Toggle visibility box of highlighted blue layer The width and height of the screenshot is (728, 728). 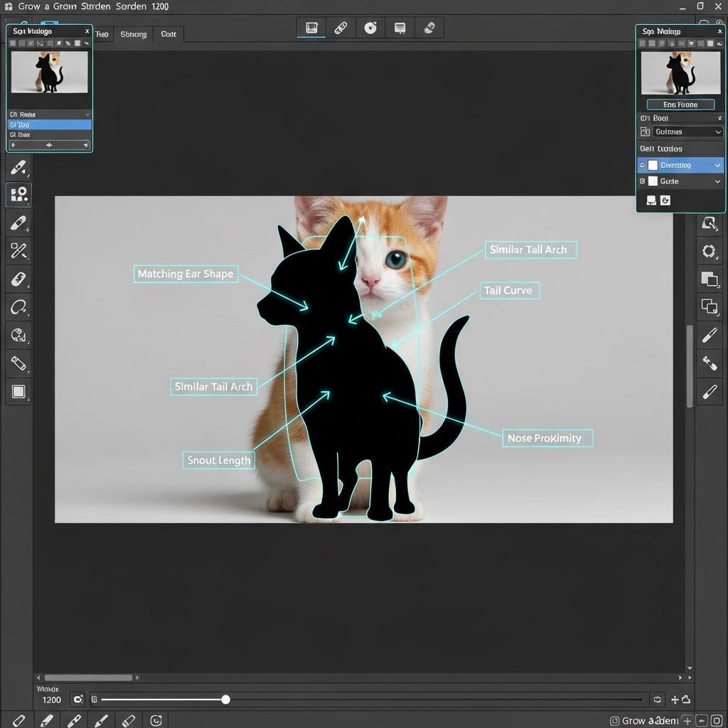point(653,165)
